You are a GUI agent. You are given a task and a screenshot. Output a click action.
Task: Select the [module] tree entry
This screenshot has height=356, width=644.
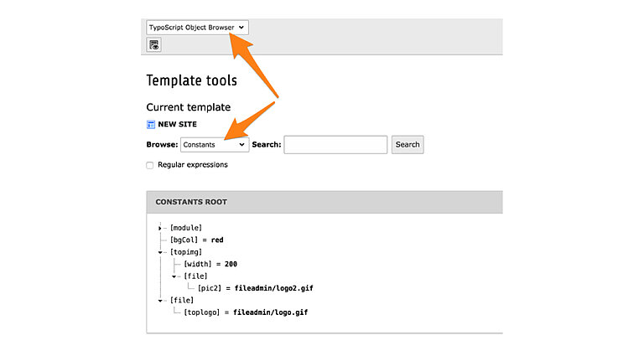186,228
